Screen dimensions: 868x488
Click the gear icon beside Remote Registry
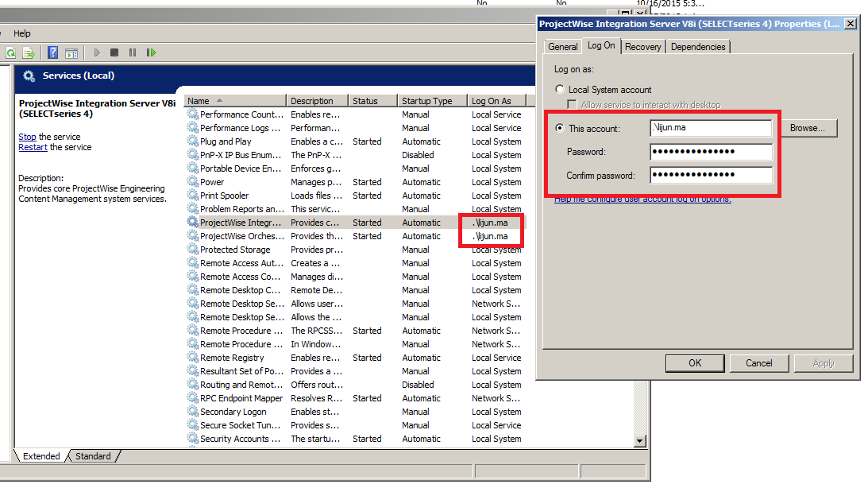[x=193, y=358]
